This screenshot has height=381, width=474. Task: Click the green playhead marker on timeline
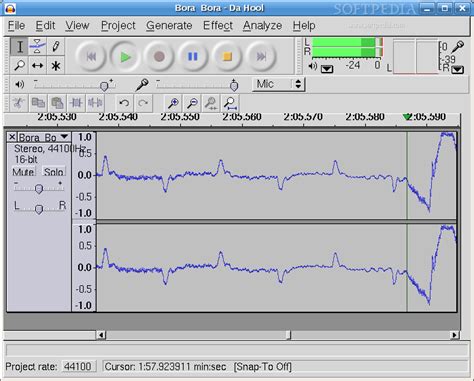coord(407,116)
